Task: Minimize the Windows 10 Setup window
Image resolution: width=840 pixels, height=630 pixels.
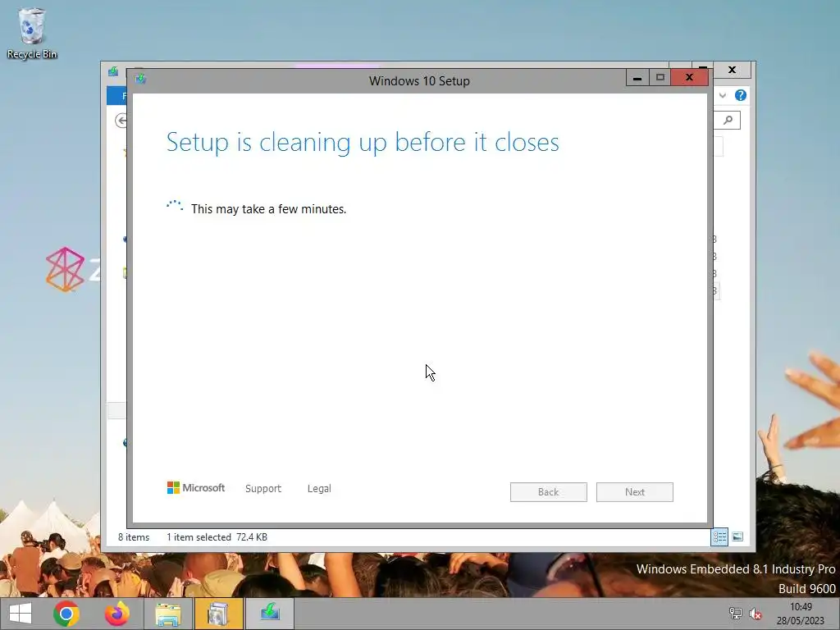Action: pyautogui.click(x=637, y=78)
